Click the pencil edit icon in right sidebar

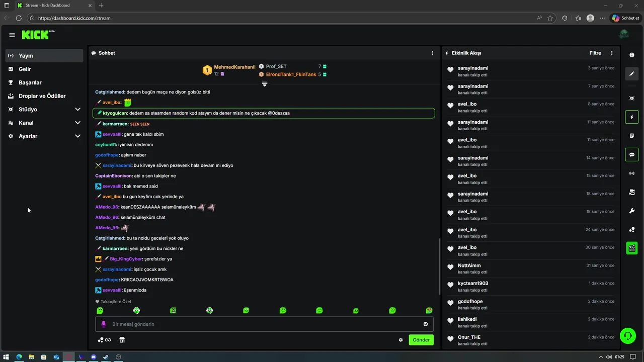tap(632, 74)
